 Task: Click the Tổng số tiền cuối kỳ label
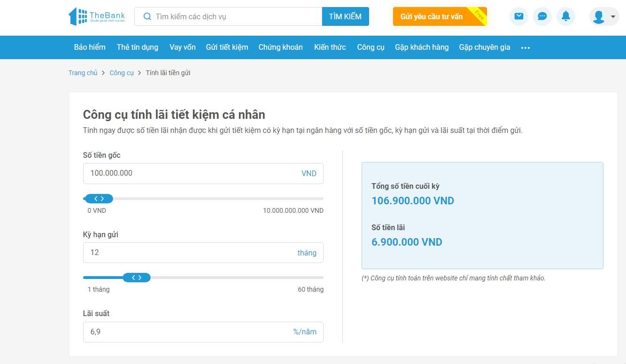pyautogui.click(x=405, y=186)
